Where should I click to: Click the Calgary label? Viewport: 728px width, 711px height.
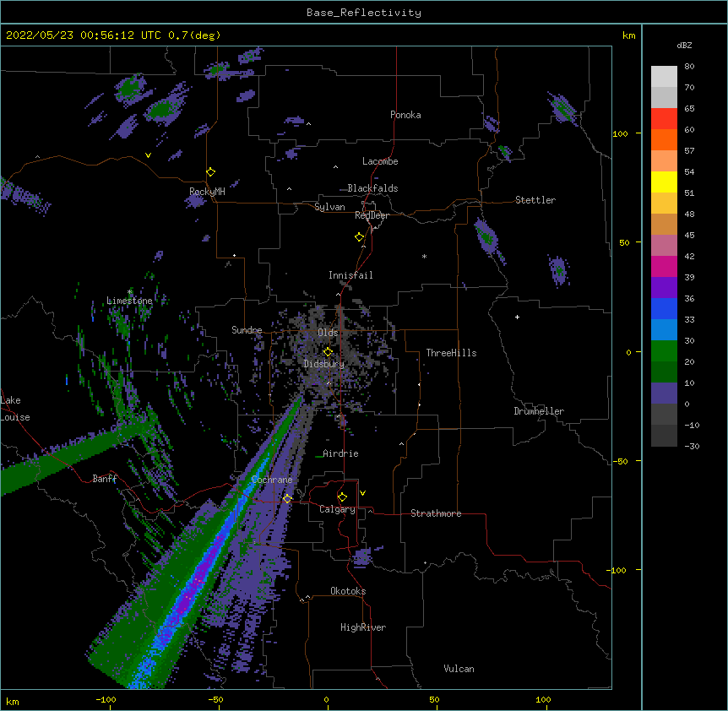point(337,509)
